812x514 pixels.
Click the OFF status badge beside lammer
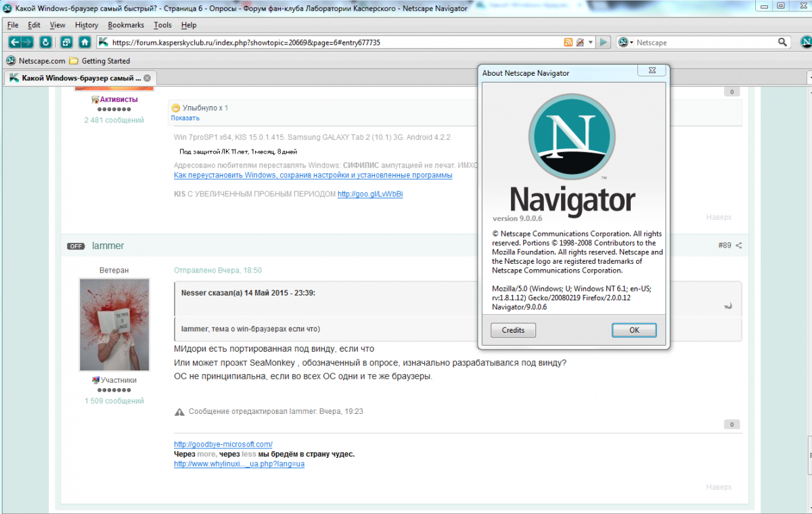76,246
